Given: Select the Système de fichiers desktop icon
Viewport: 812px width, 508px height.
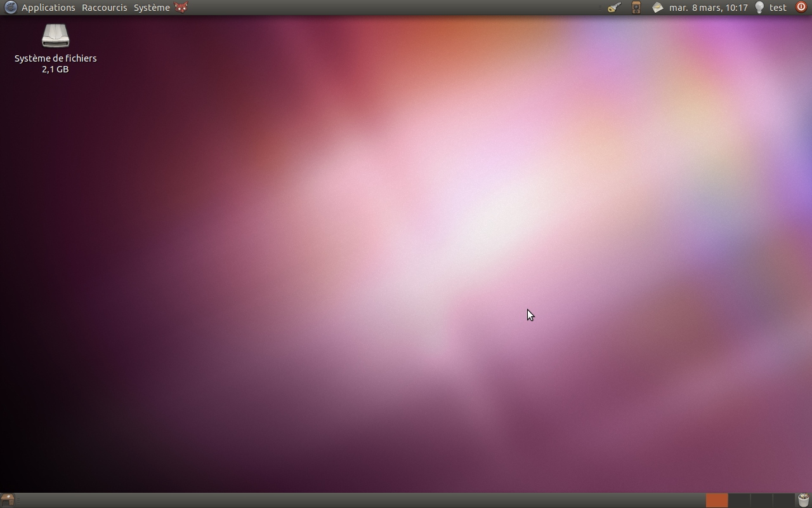Looking at the screenshot, I should coord(55,49).
